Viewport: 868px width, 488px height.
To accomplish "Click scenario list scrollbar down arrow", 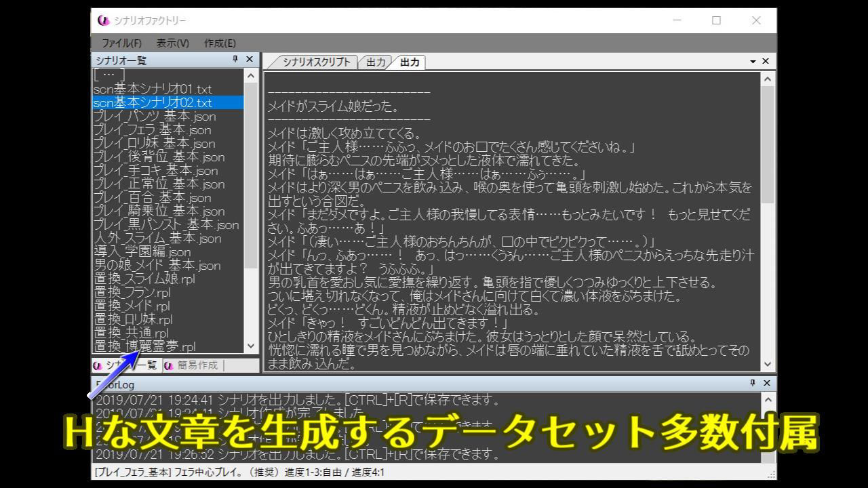I will (251, 346).
